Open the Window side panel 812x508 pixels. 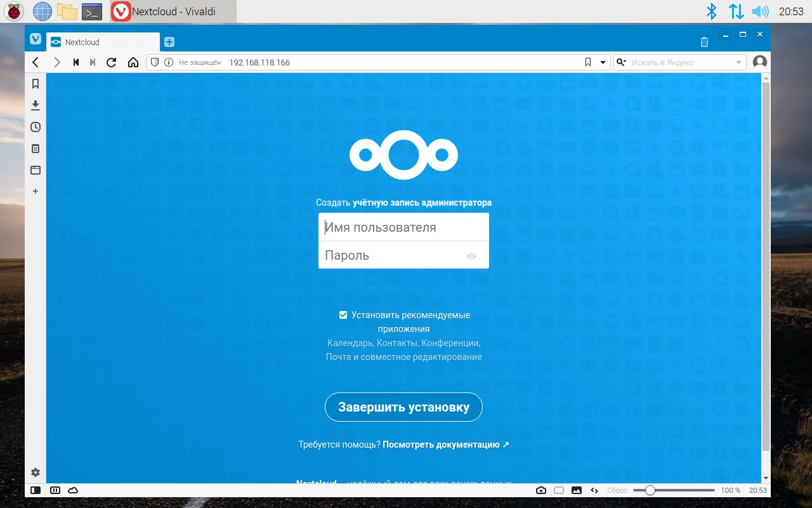tap(36, 170)
